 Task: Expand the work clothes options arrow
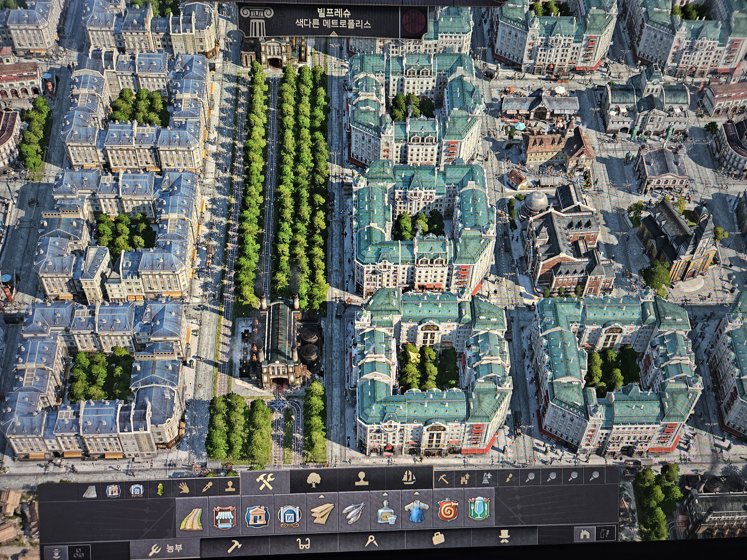(416, 493)
